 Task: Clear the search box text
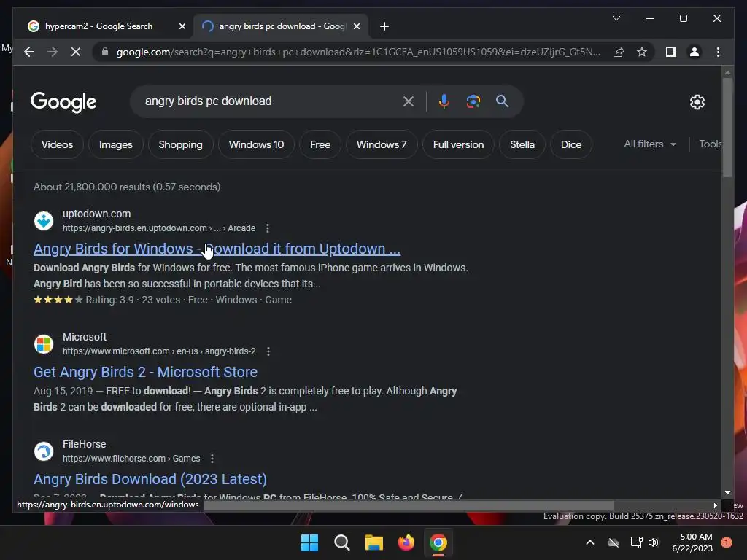pos(409,101)
